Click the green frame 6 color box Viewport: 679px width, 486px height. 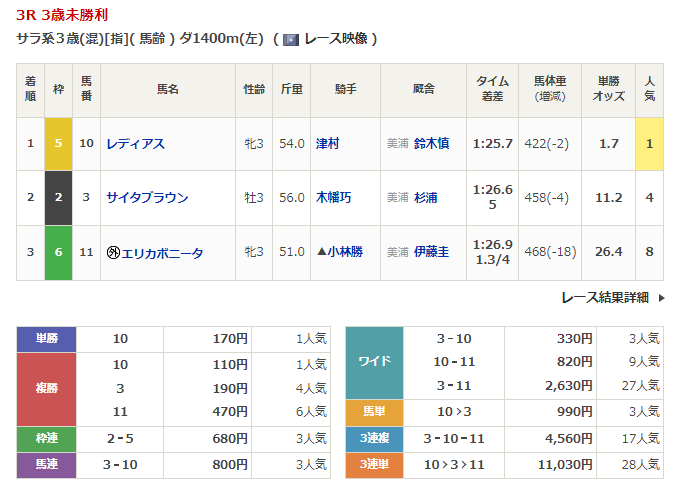tap(58, 253)
